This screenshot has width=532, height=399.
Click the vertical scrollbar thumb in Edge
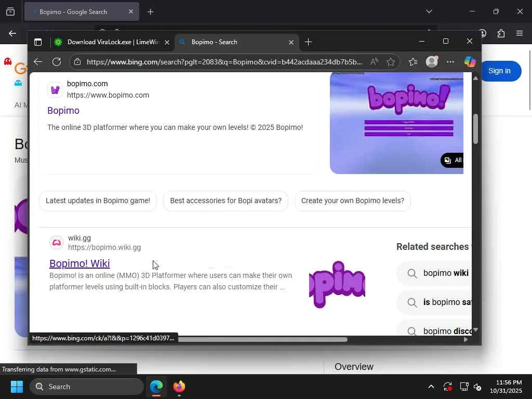point(476,129)
